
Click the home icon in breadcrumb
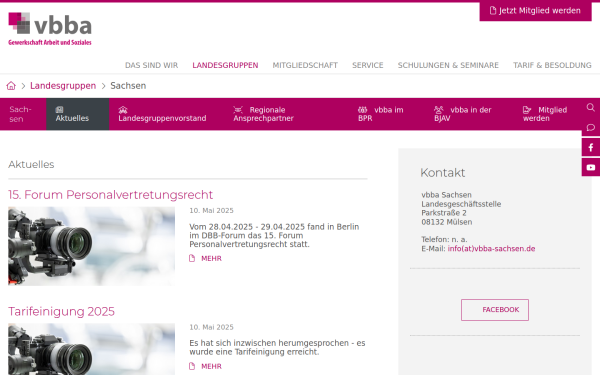[x=11, y=86]
